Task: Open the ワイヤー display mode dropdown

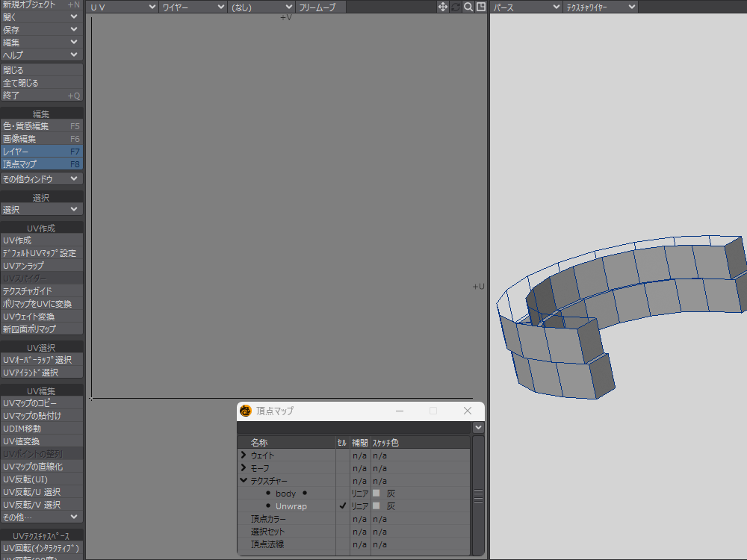Action: pos(193,7)
